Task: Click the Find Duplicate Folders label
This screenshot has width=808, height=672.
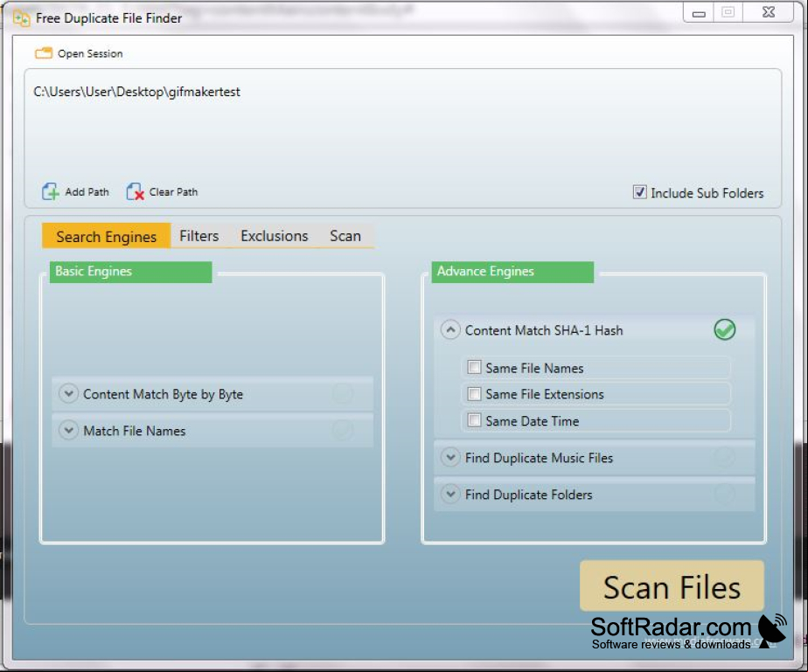Action: pyautogui.click(x=529, y=495)
